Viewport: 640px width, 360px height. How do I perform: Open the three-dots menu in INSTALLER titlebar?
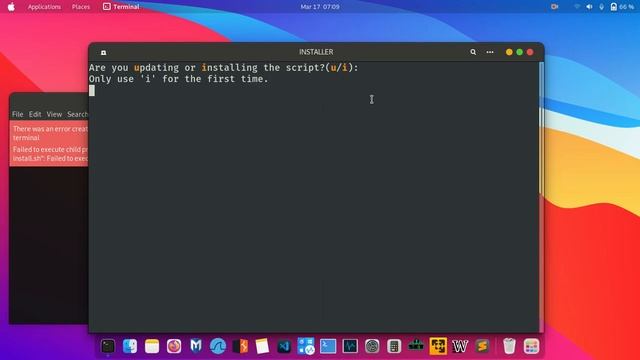(x=490, y=52)
